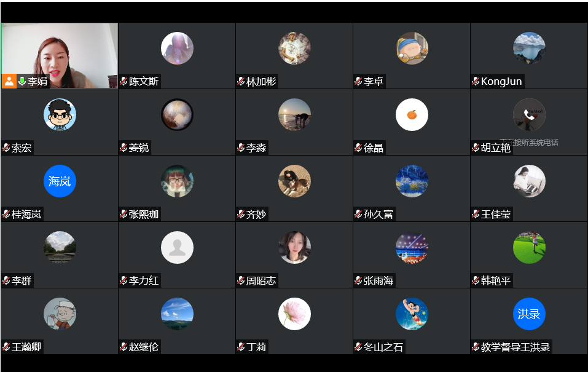Click the name label 张熙珈

(144, 214)
